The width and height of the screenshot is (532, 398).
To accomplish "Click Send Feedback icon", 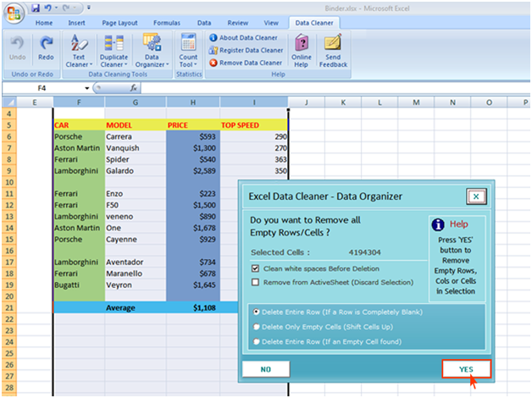I will [x=333, y=43].
